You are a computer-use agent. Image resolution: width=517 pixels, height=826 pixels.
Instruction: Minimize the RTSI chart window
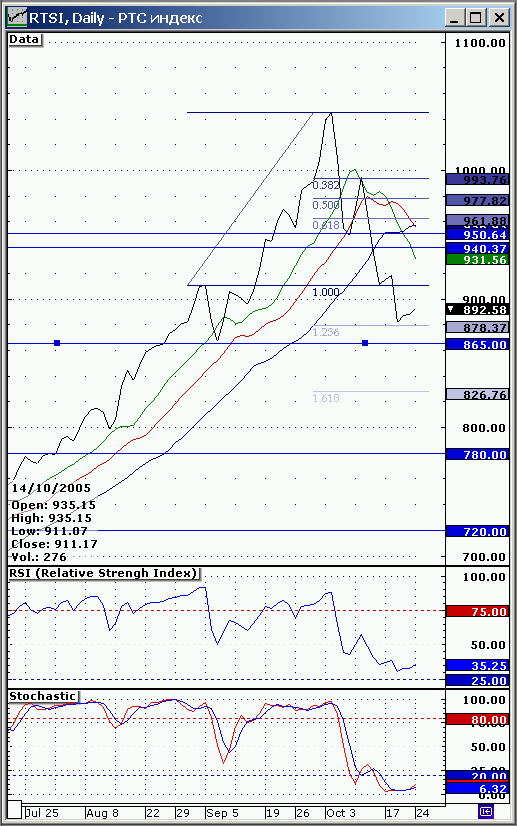tap(454, 17)
